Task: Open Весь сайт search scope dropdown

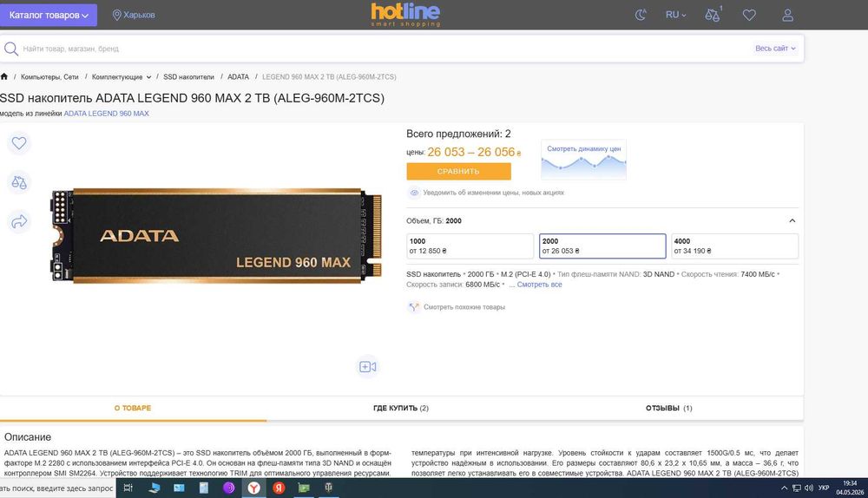Action: pyautogui.click(x=775, y=49)
